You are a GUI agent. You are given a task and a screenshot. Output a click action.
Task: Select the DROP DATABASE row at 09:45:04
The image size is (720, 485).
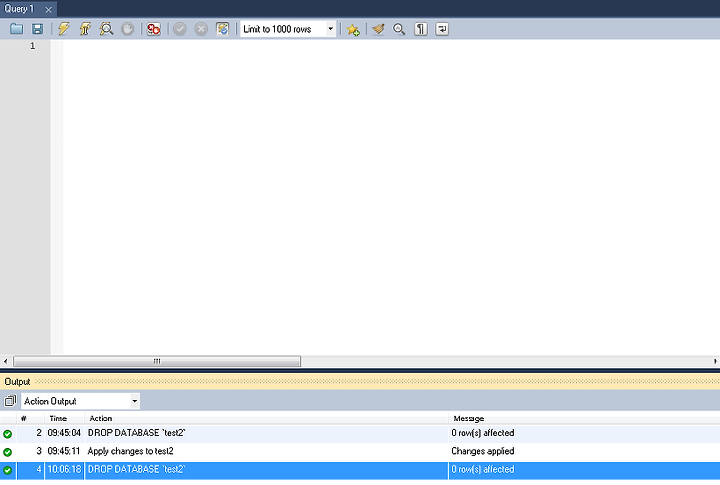point(360,433)
